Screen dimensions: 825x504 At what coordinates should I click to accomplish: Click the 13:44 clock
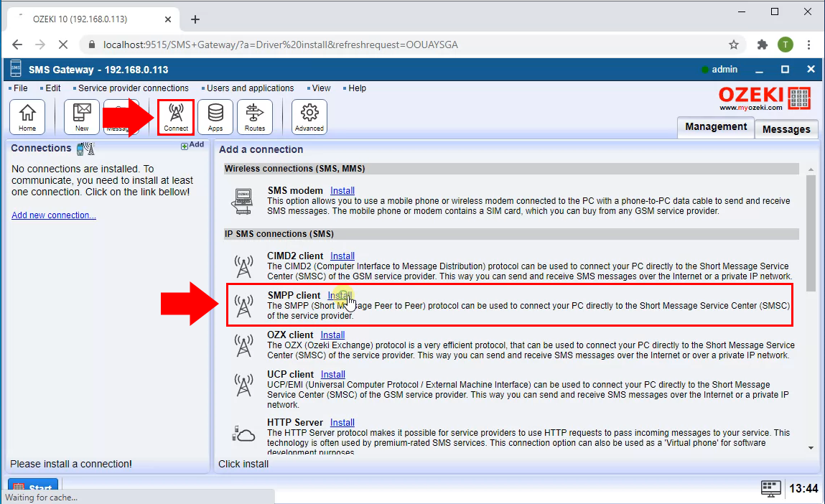pos(803,489)
